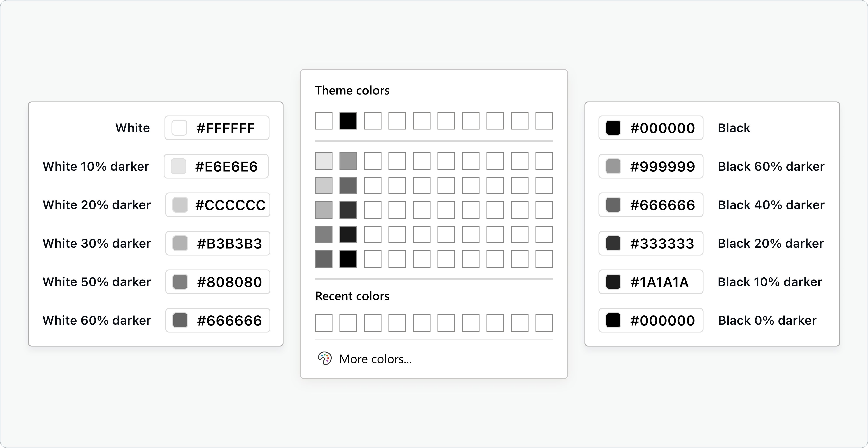Choose the #808080 shade in white column
Viewport: 868px width, 448px height.
[x=324, y=234]
